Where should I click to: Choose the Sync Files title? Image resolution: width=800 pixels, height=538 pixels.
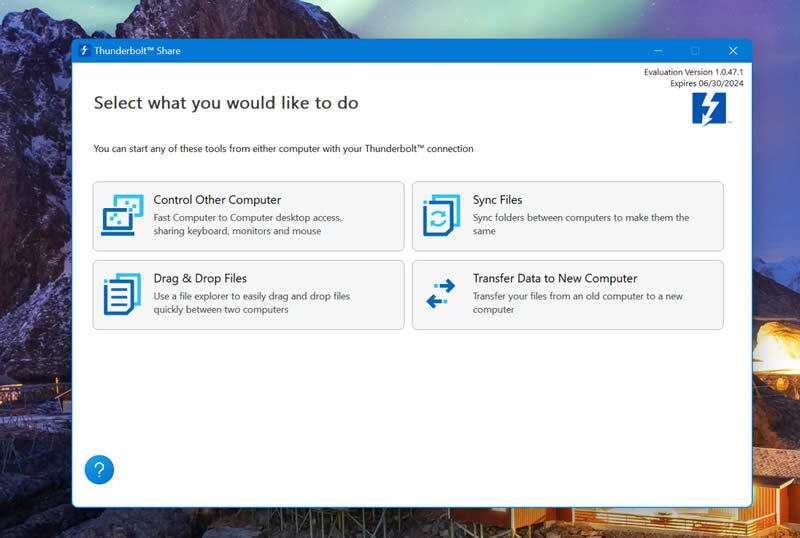point(497,200)
